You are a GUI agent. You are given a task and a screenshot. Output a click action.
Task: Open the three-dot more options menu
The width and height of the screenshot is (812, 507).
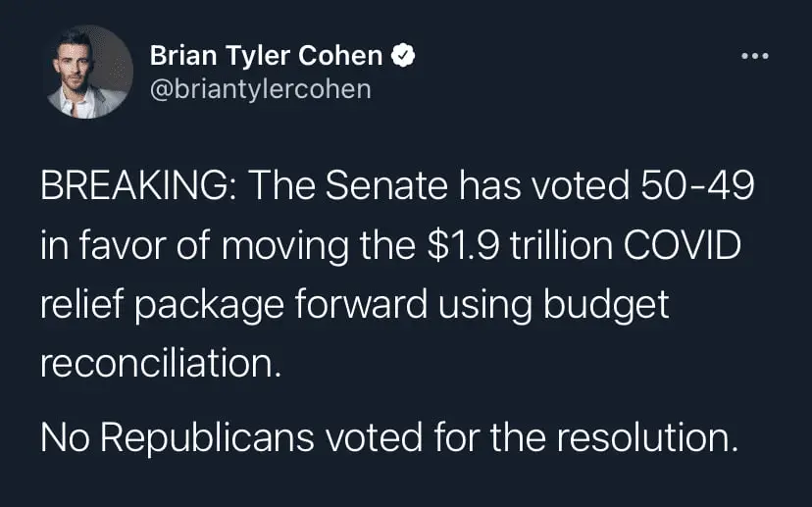pyautogui.click(x=755, y=56)
